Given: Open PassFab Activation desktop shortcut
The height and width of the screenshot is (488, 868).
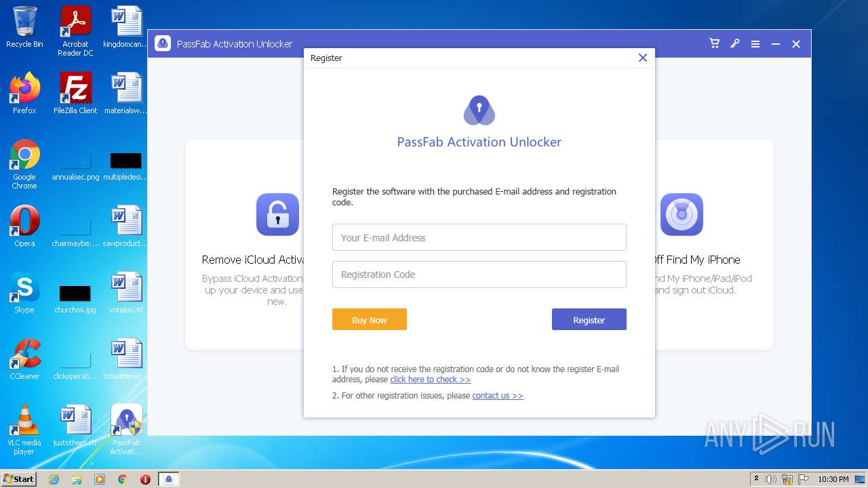Looking at the screenshot, I should point(126,429).
